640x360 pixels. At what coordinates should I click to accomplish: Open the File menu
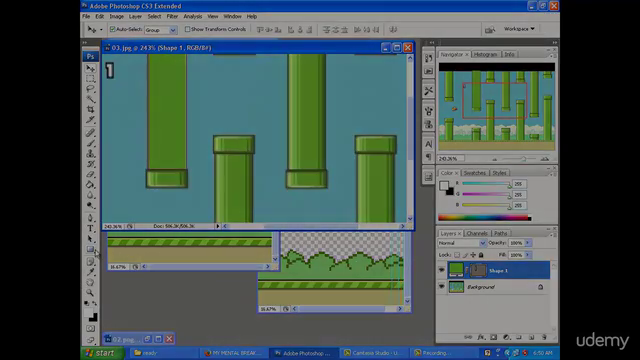tap(86, 16)
